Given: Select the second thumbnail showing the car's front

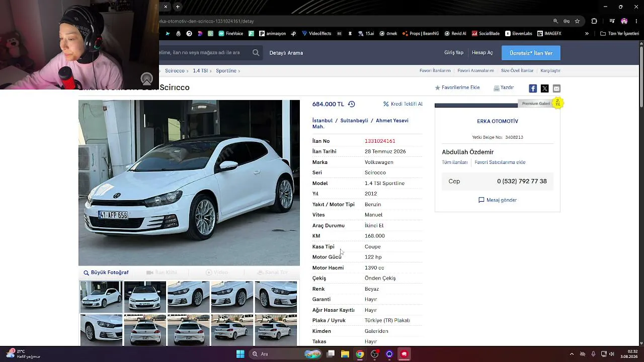Looking at the screenshot, I should coord(145,296).
